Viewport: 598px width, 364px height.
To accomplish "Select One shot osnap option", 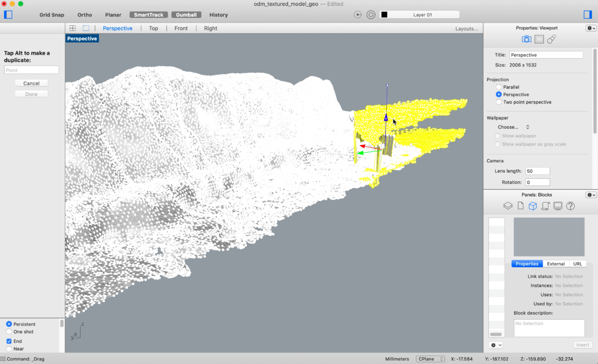I will [9, 332].
